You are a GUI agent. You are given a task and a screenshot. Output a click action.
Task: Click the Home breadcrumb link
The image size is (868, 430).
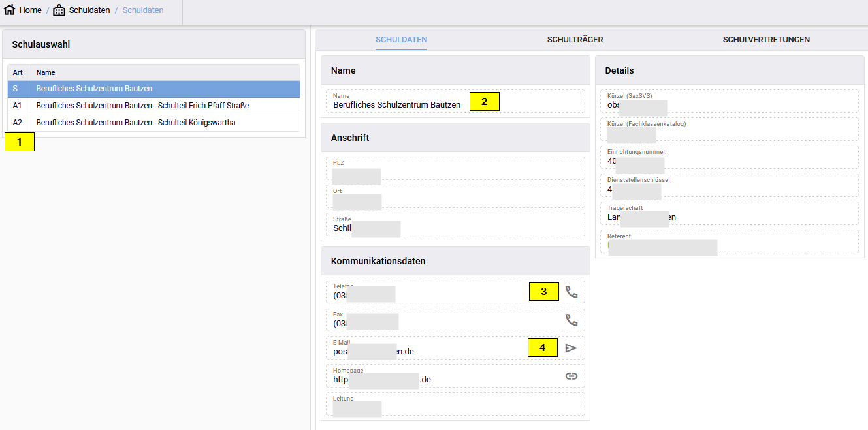(31, 10)
